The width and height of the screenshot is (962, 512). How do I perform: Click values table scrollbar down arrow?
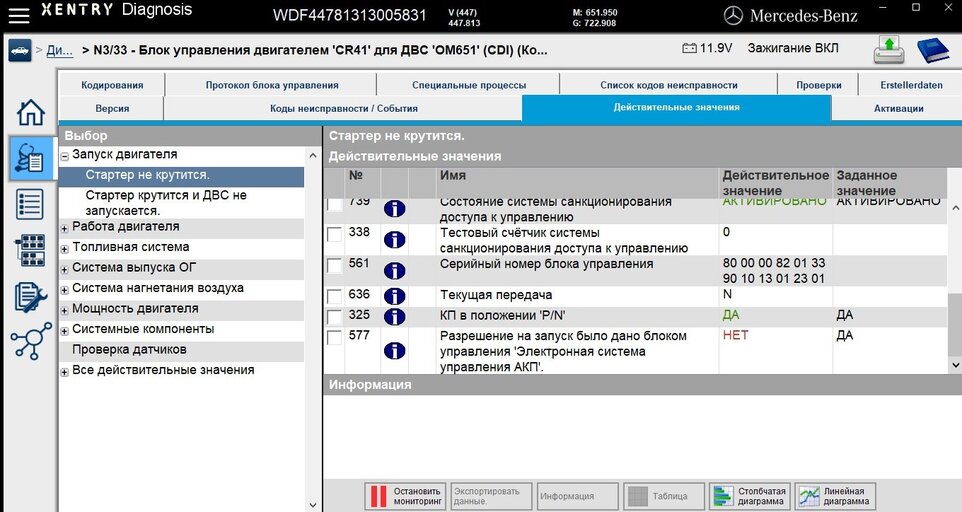(x=955, y=365)
